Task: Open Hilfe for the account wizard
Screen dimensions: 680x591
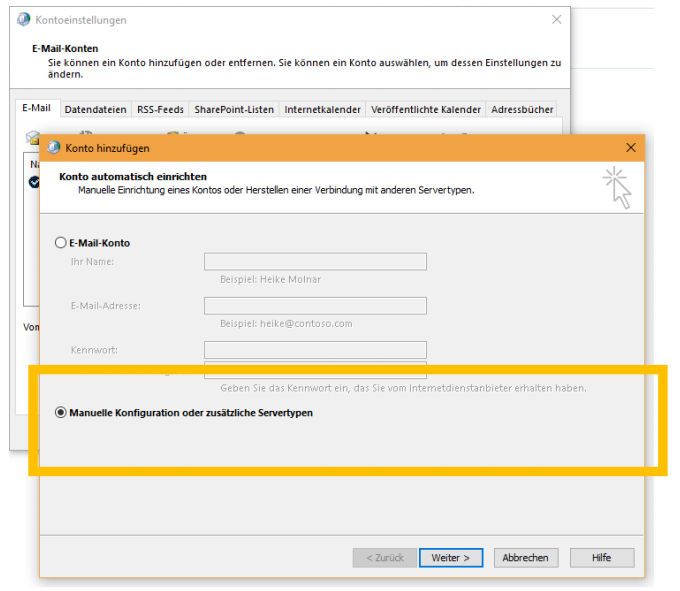Action: pos(601,558)
